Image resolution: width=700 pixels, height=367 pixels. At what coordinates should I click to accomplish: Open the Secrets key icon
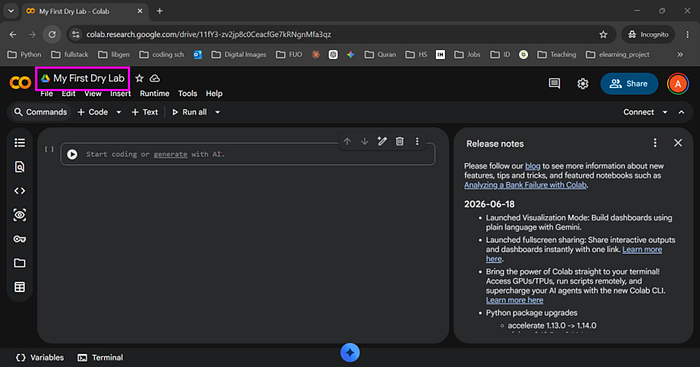pyautogui.click(x=20, y=239)
